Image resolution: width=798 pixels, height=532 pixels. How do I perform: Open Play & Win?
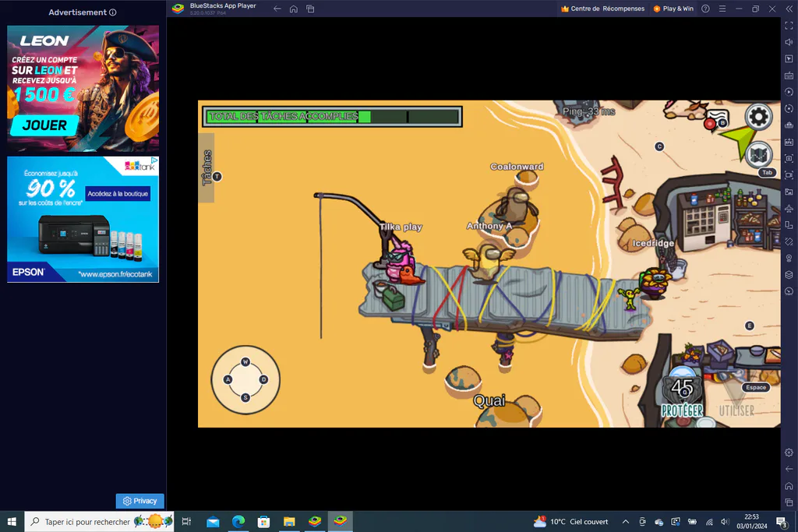(x=673, y=9)
